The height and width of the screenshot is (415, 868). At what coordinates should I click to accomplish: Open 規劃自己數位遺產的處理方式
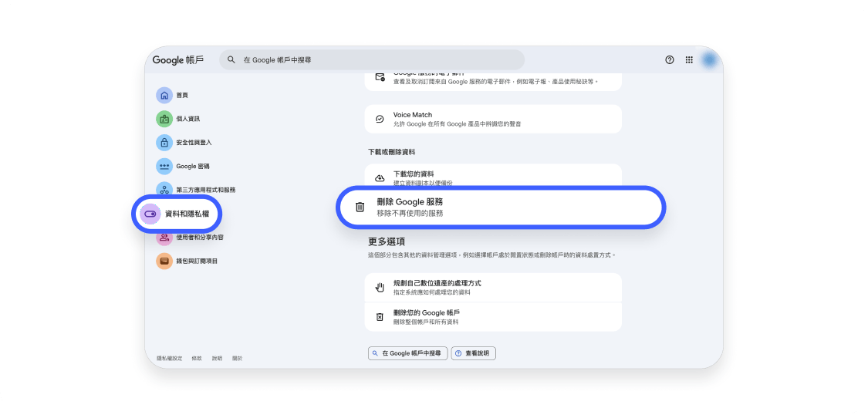pos(493,287)
